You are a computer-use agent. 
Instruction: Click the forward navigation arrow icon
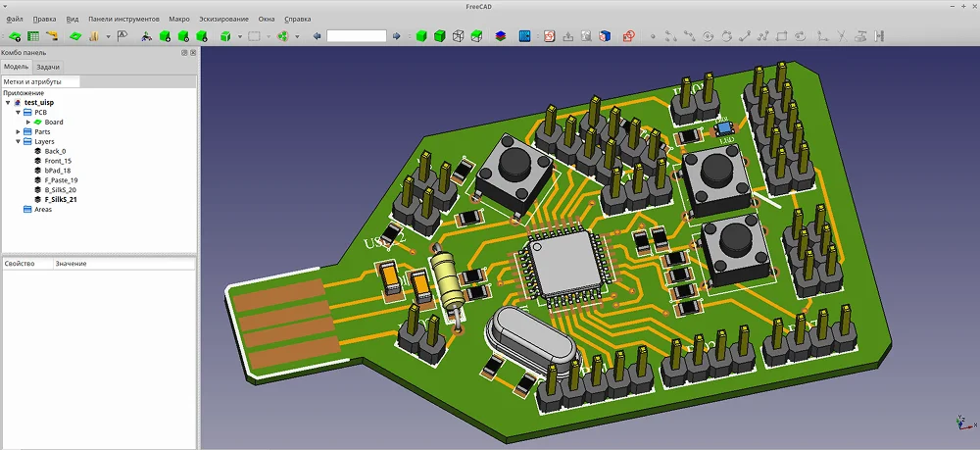coord(396,36)
